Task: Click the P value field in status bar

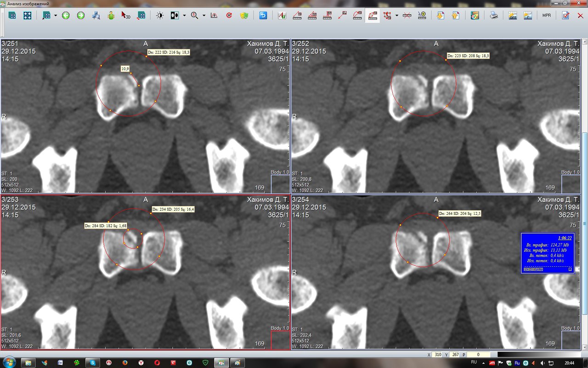Action: coord(478,355)
